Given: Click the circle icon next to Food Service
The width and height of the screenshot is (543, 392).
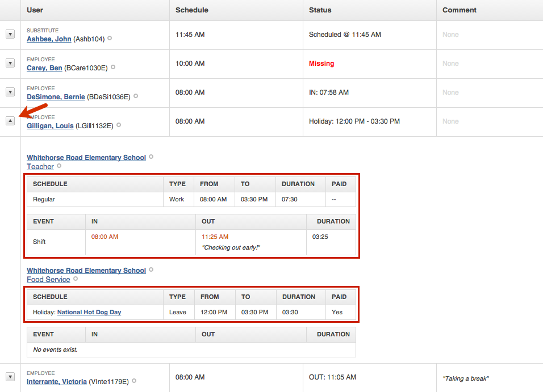Looking at the screenshot, I should (x=76, y=279).
